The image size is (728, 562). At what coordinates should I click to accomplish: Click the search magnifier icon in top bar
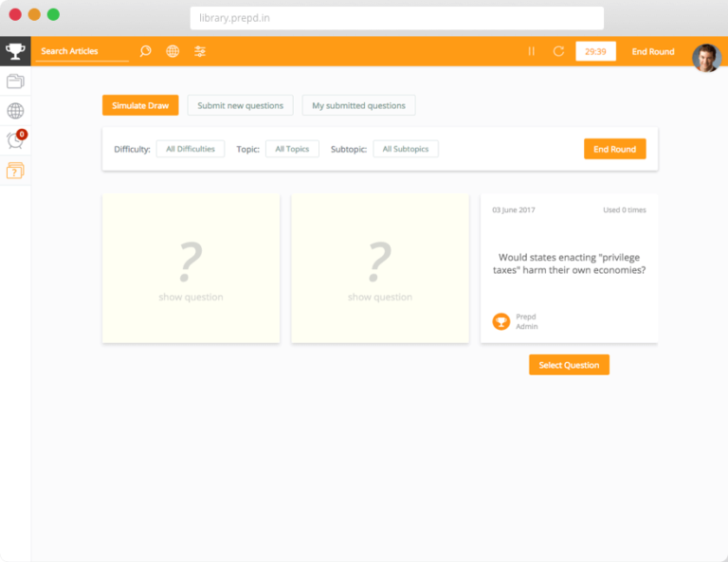point(145,51)
